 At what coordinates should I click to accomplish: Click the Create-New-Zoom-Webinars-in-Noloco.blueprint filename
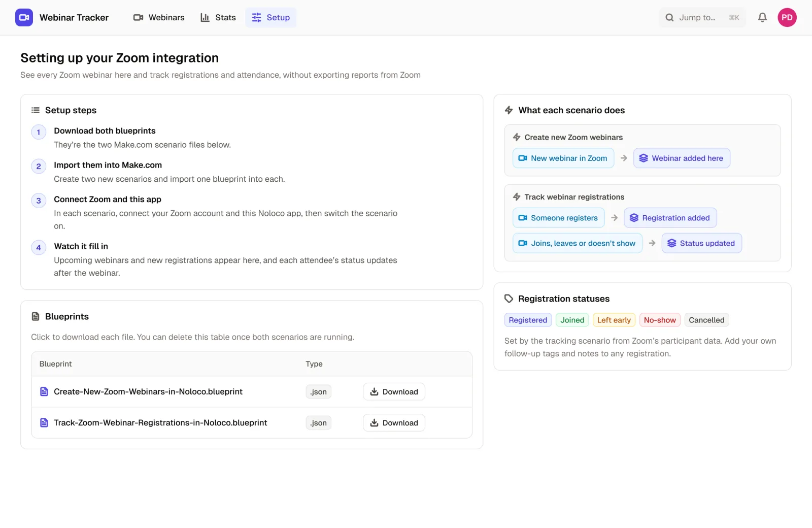[148, 391]
